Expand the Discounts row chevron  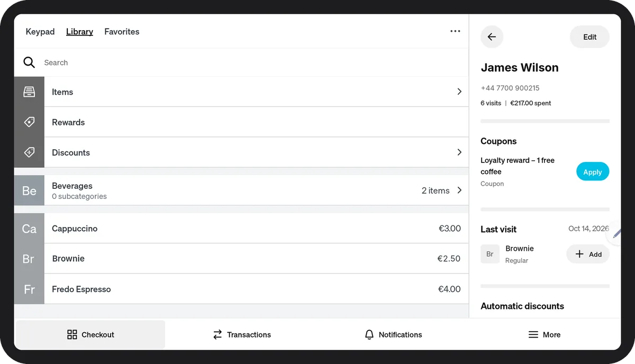(459, 152)
